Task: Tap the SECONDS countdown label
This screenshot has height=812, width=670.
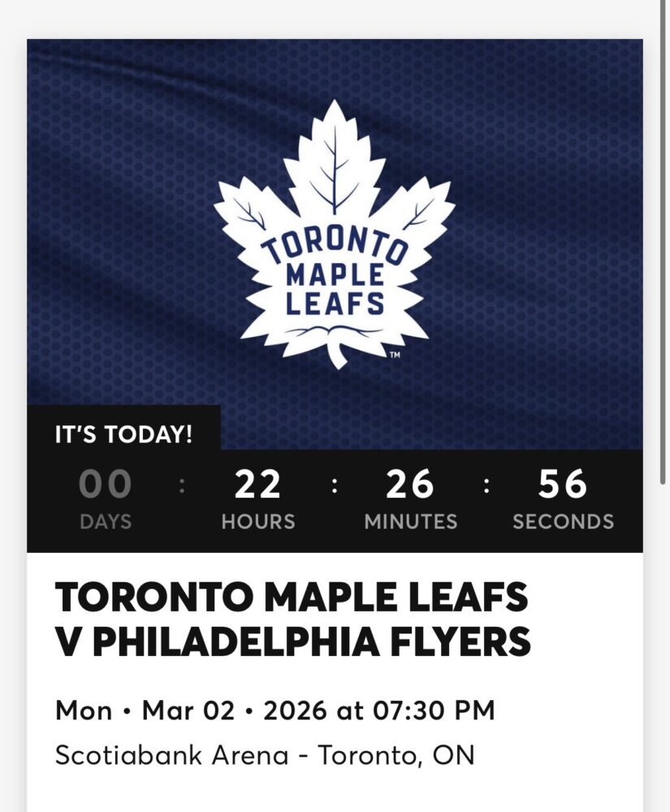Action: [563, 521]
